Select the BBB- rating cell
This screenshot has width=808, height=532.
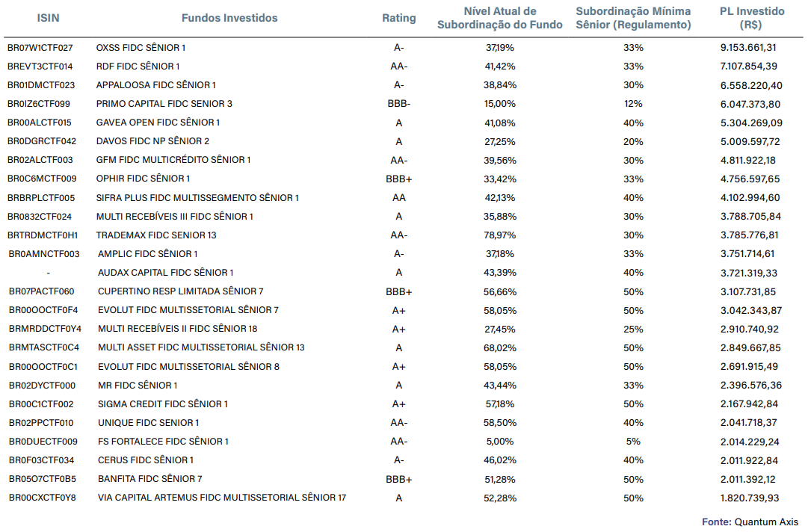coord(398,104)
